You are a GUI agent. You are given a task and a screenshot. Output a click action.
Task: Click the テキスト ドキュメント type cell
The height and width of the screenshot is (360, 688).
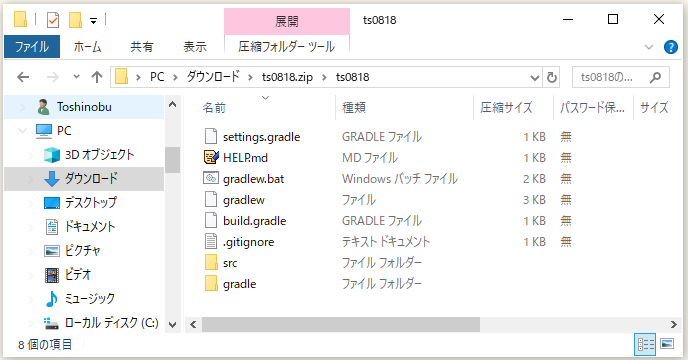[386, 241]
